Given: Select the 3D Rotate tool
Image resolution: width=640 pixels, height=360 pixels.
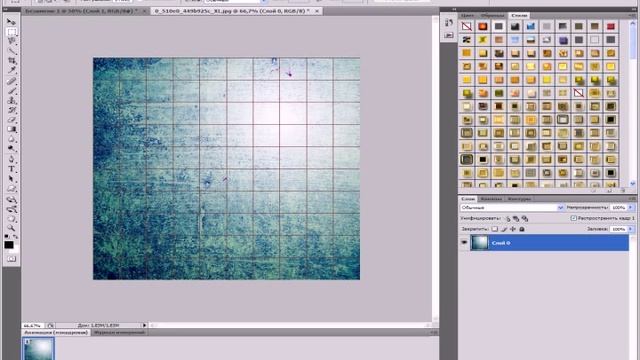Looking at the screenshot, I should 11,200.
